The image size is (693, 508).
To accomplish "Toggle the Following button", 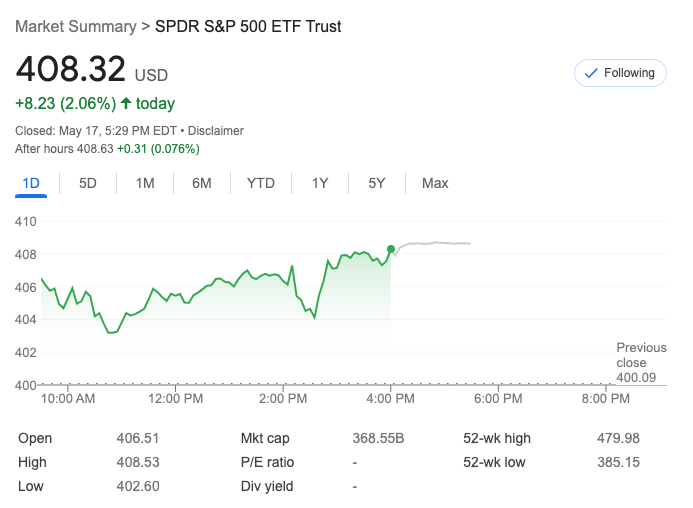I will (620, 73).
